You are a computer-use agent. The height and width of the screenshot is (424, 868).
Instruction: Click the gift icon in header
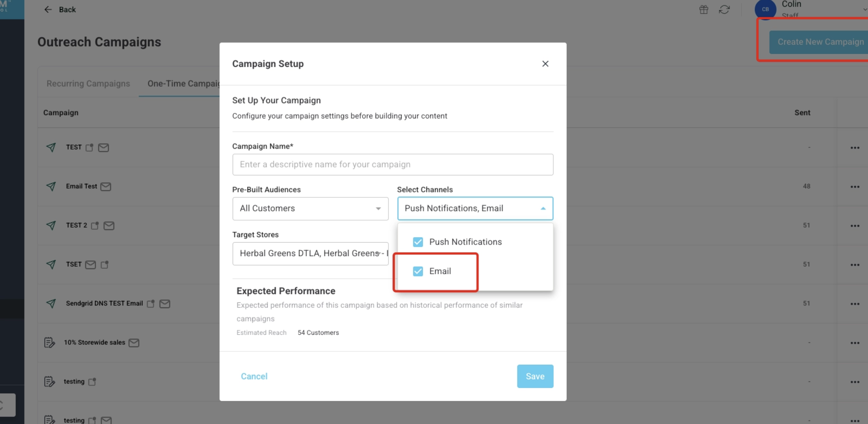pyautogui.click(x=703, y=9)
